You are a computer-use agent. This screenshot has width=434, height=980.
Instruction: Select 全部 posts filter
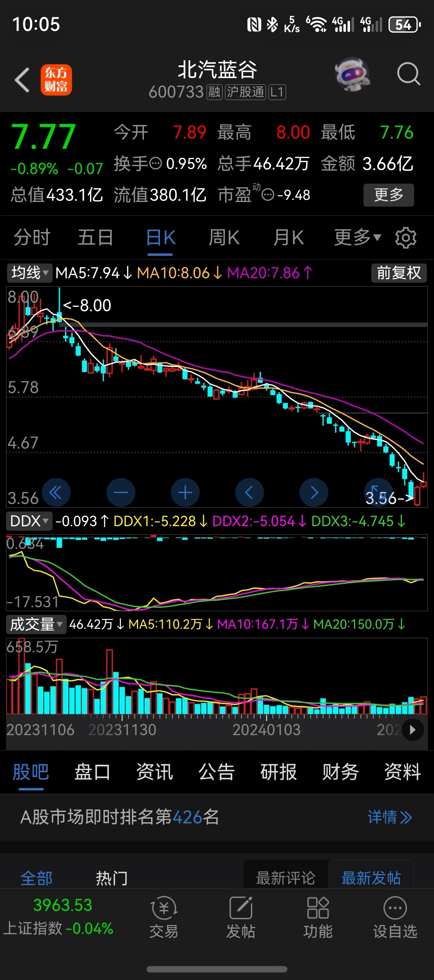point(37,878)
